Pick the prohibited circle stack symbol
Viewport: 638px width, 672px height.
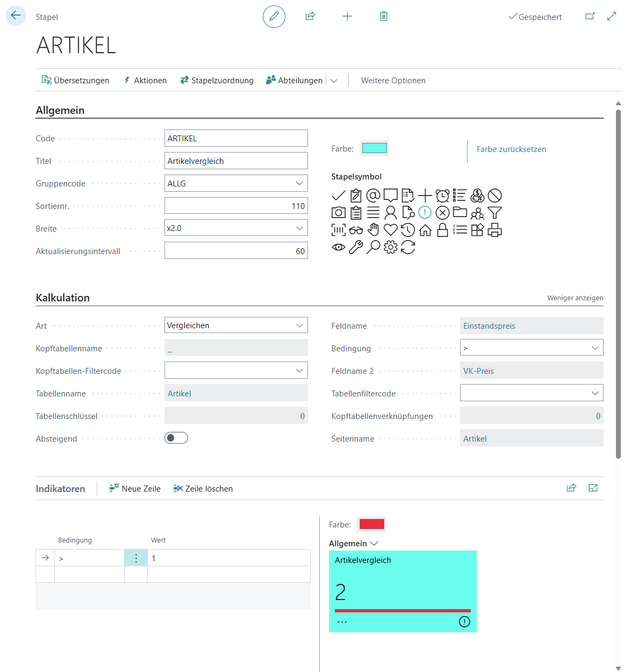[494, 196]
